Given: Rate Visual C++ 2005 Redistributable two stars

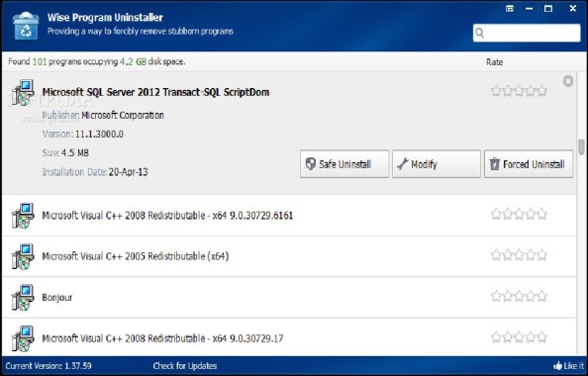Looking at the screenshot, I should coord(508,255).
